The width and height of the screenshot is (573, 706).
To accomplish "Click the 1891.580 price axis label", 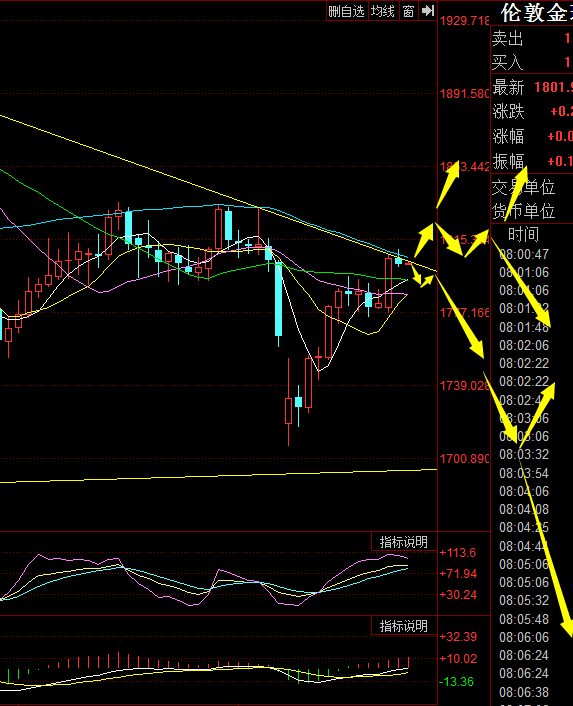I will (465, 94).
